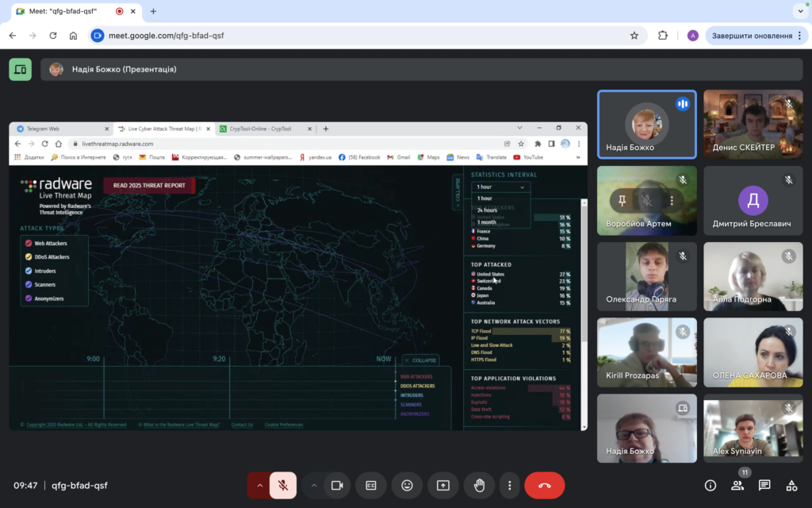Open the Maps bookmark in the shared browser
This screenshot has height=508, width=812.
pos(429,157)
